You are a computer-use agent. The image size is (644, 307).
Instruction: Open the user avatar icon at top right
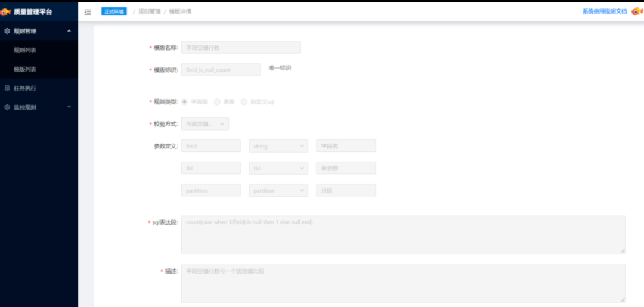tap(636, 11)
